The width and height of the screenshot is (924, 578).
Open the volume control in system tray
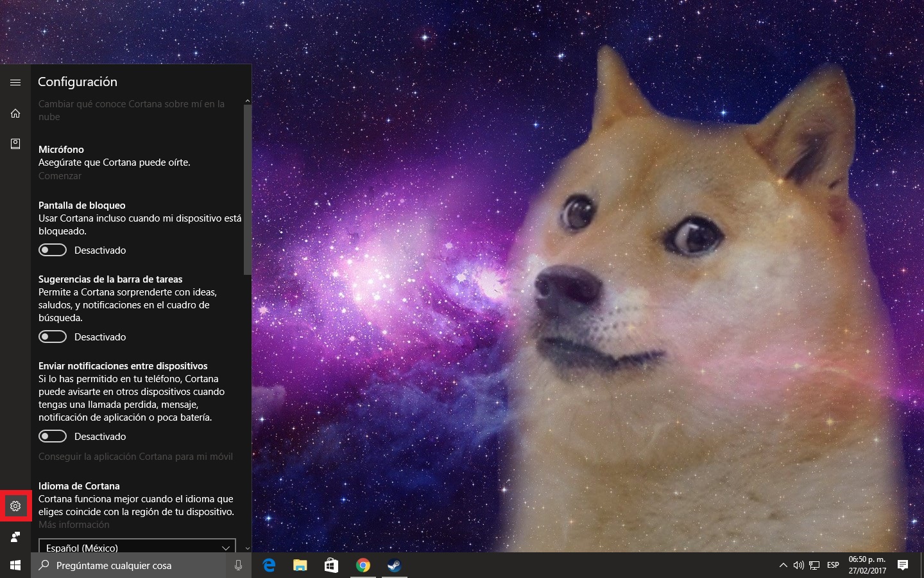click(x=799, y=565)
